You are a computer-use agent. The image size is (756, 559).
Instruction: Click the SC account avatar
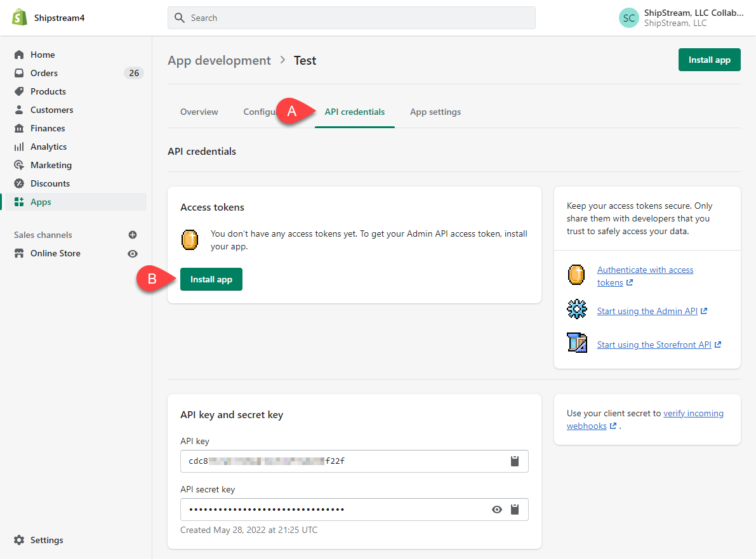[628, 18]
